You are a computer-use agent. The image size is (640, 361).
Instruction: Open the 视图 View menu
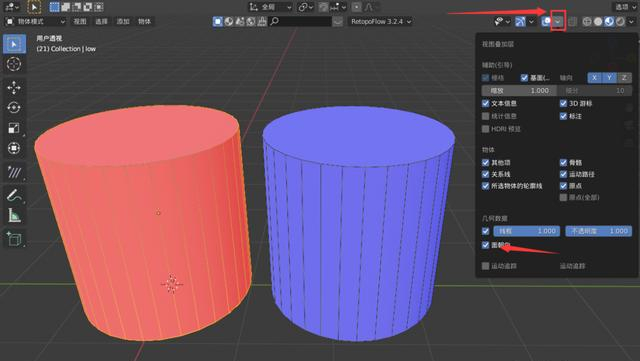tap(80, 21)
